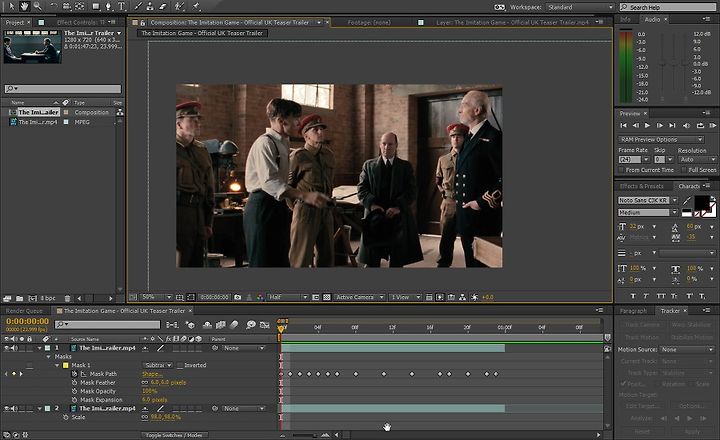Mute audio in Preview panel
The height and width of the screenshot is (440, 720).
[686, 125]
